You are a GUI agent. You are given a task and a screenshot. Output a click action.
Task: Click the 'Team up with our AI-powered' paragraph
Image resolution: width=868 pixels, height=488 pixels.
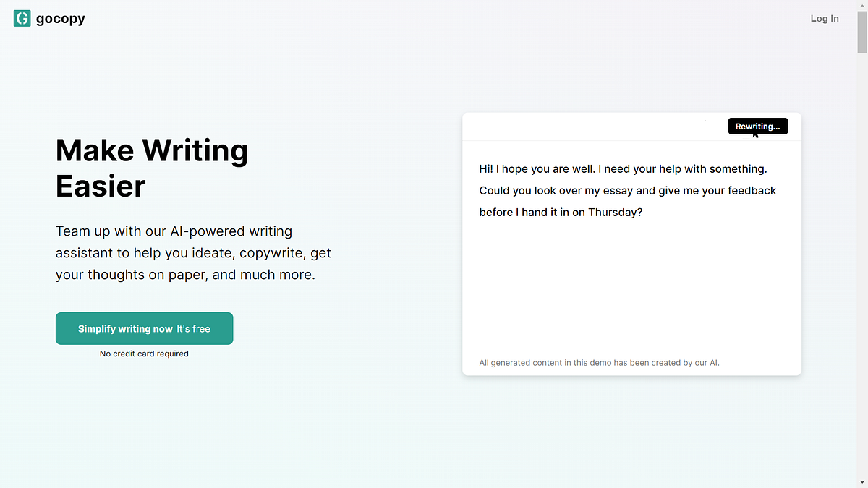click(193, 253)
